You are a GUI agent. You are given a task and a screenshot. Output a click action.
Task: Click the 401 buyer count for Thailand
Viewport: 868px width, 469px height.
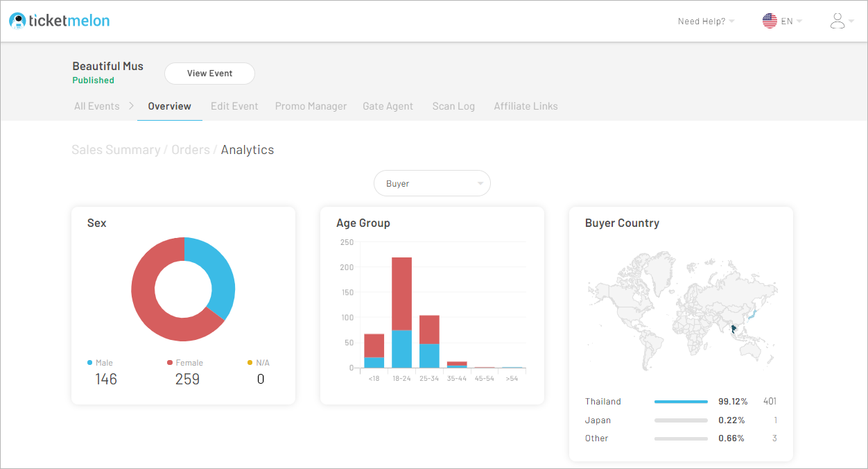pyautogui.click(x=770, y=402)
